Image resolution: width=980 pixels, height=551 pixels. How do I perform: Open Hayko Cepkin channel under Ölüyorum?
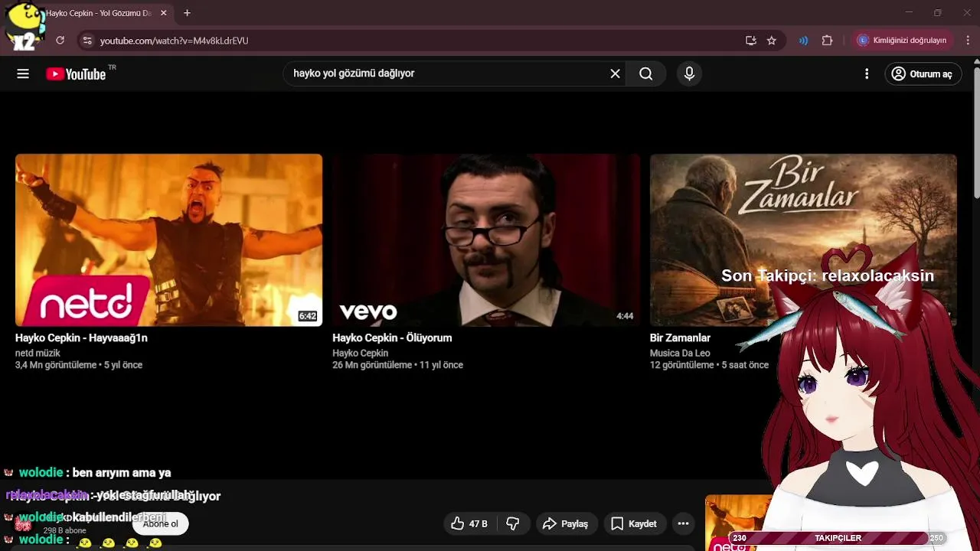tap(360, 353)
